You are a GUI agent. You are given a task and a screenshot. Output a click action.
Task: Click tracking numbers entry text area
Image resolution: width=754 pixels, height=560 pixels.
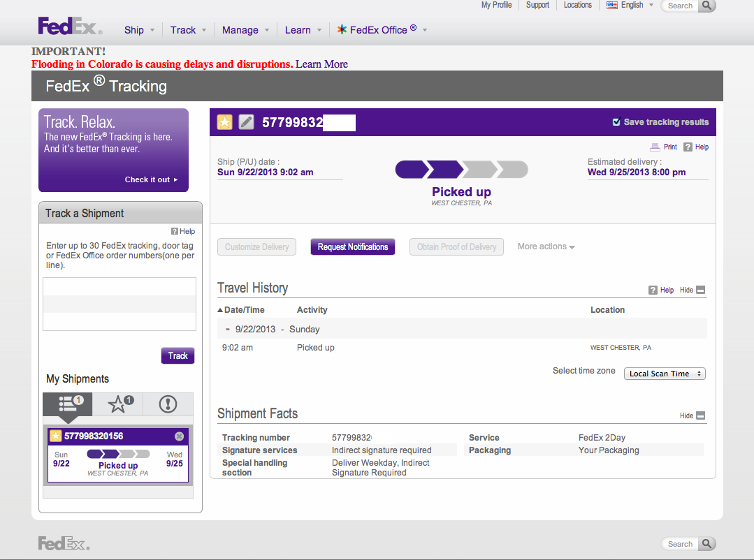point(119,304)
